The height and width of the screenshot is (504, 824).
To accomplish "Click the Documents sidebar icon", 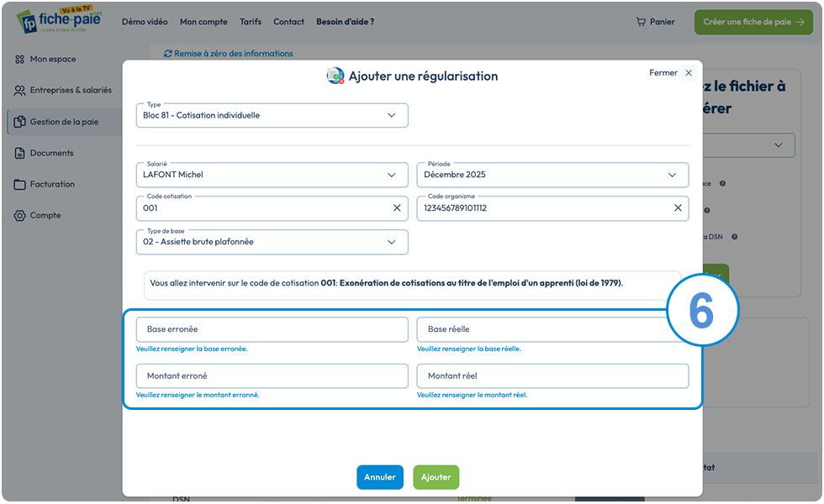I will 19,153.
